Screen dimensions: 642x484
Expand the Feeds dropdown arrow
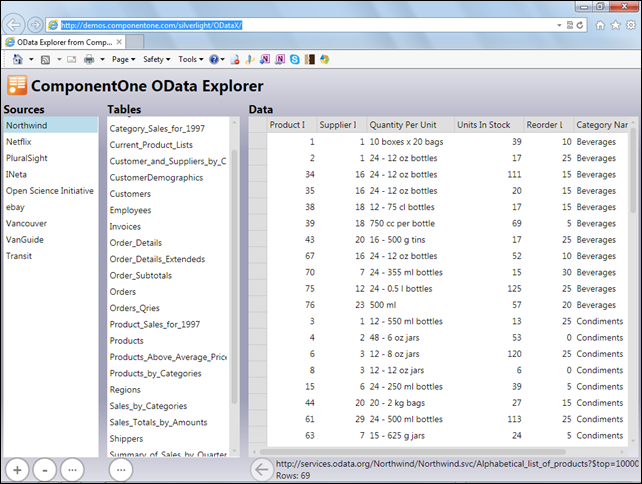tap(59, 60)
